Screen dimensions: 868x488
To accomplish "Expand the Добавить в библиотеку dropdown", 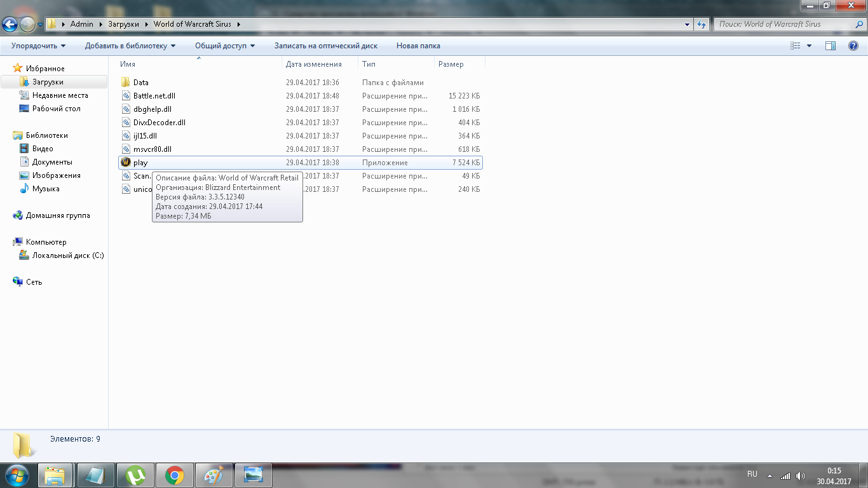I will (x=130, y=46).
